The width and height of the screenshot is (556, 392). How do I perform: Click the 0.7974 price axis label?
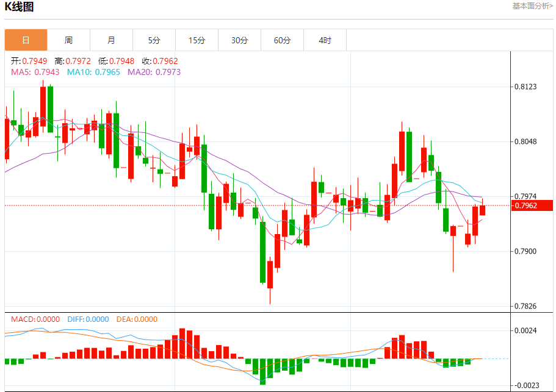pos(525,196)
